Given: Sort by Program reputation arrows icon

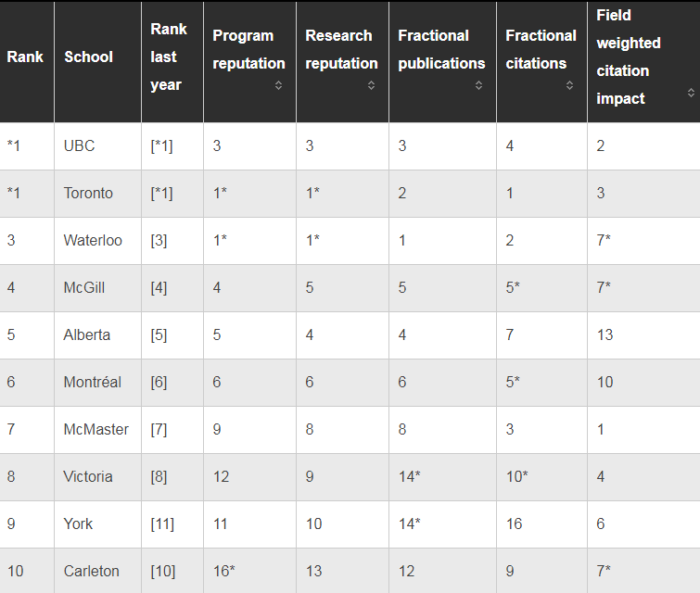Looking at the screenshot, I should pyautogui.click(x=278, y=85).
